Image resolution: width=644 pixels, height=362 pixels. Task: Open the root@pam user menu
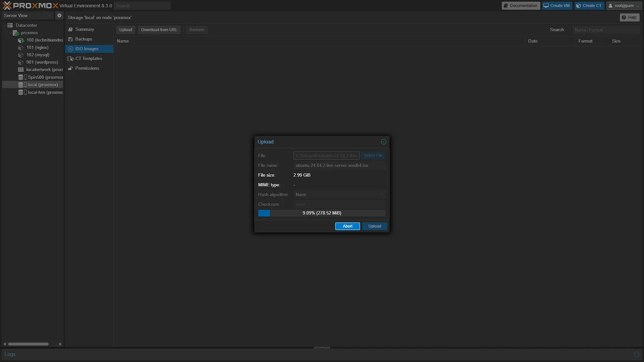[624, 6]
